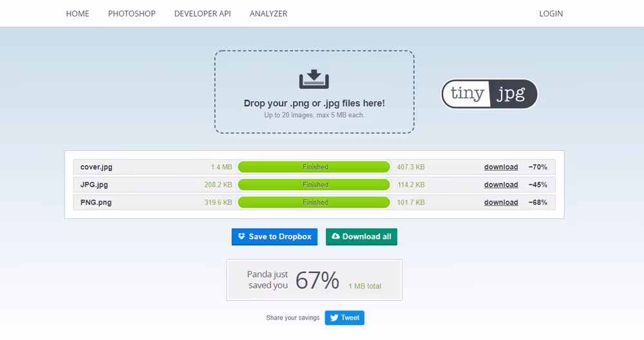Click the Panda just saved you text

click(267, 279)
